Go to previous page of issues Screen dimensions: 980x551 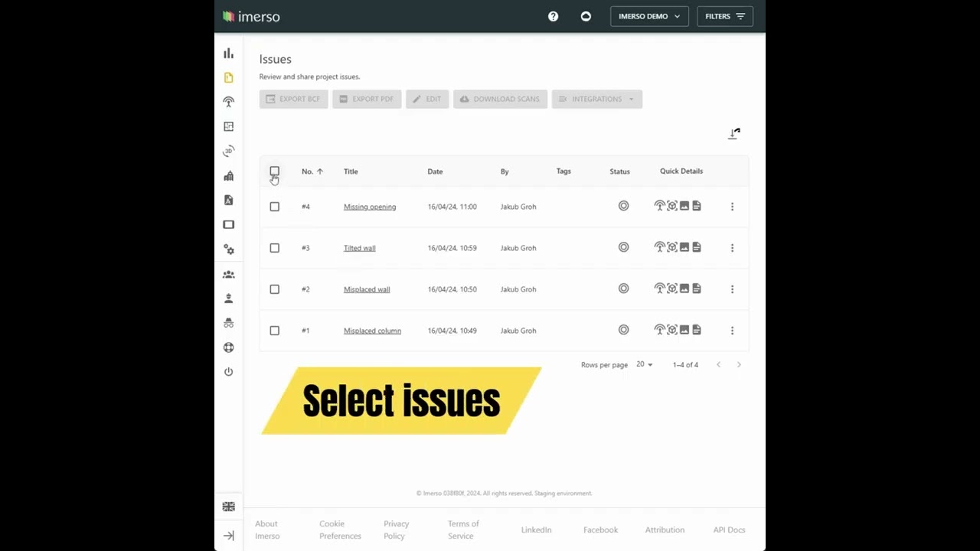point(718,364)
